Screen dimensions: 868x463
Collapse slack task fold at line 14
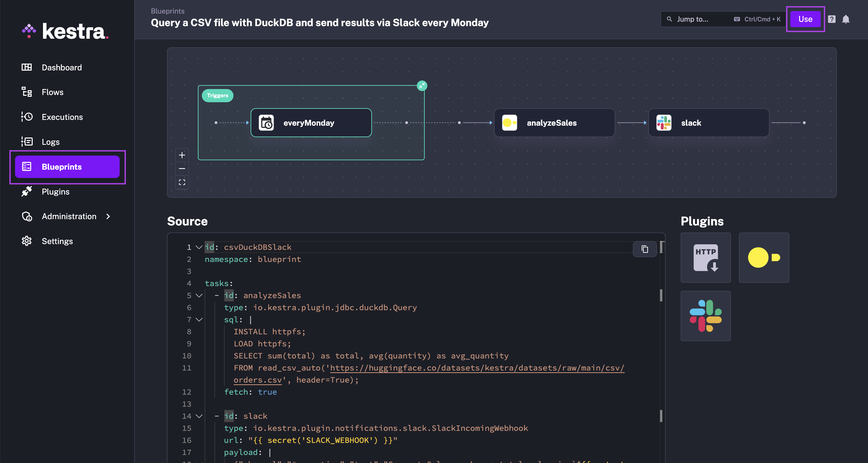[x=199, y=416]
